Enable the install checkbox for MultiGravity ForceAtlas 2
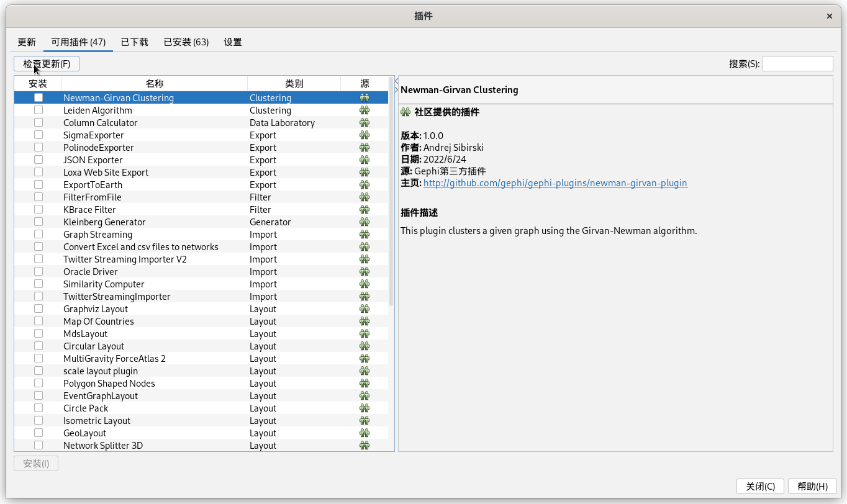This screenshot has height=504, width=847. (x=38, y=359)
